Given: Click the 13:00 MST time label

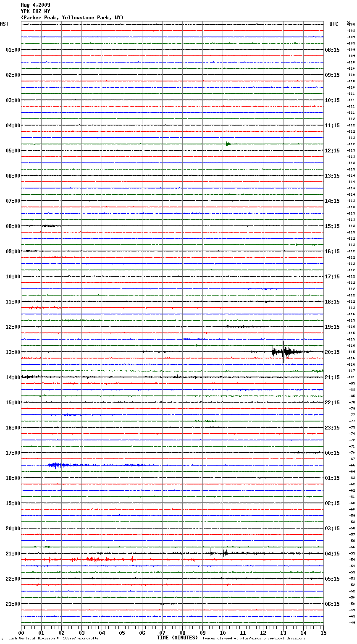Looking at the screenshot, I should [x=13, y=352].
